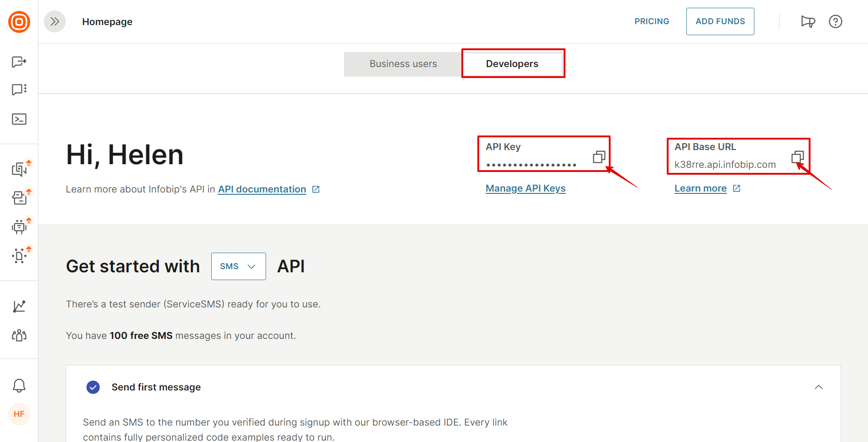Select the Developers tab
Viewport: 868px width, 442px height.
click(512, 64)
